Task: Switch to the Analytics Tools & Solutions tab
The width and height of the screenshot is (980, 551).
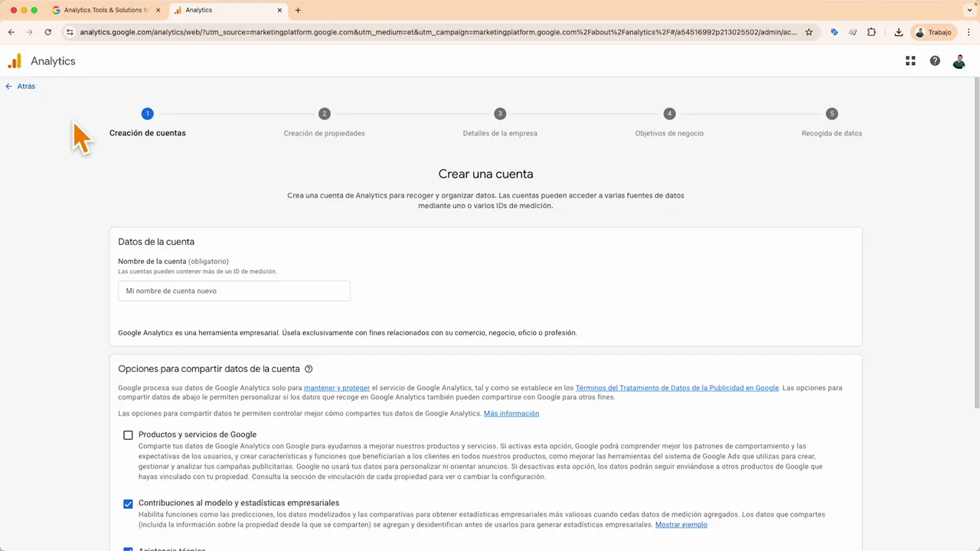Action: pyautogui.click(x=105, y=10)
